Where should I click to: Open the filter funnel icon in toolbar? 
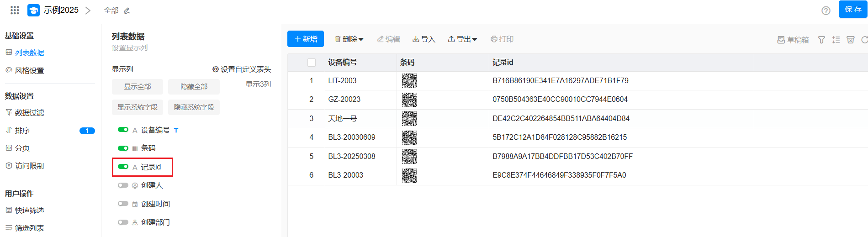tap(821, 40)
